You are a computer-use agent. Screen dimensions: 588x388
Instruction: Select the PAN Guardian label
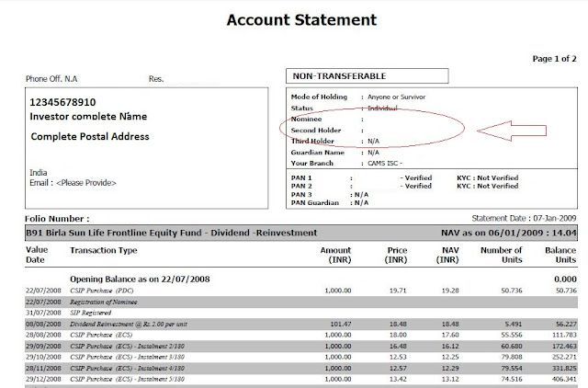(314, 202)
